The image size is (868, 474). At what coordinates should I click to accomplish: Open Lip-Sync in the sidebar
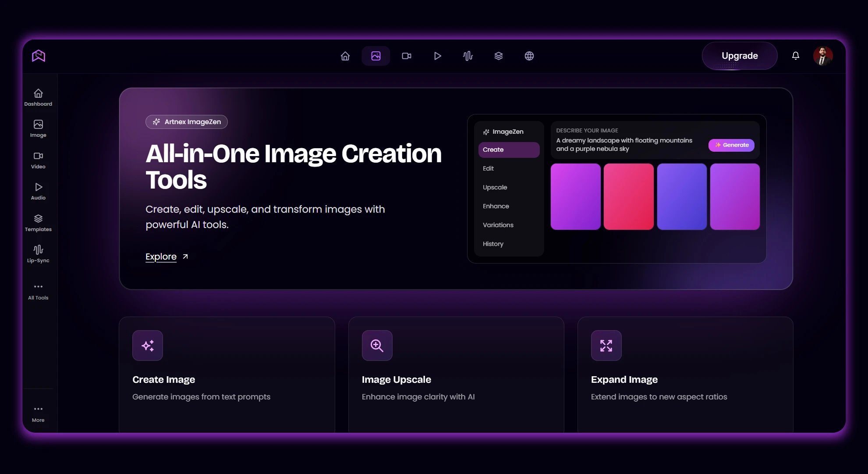tap(38, 254)
